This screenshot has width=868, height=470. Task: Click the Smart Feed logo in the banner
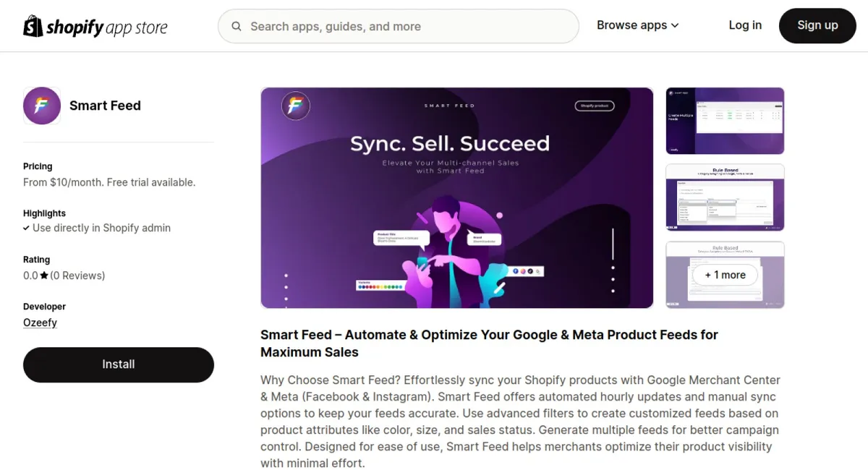pos(295,106)
